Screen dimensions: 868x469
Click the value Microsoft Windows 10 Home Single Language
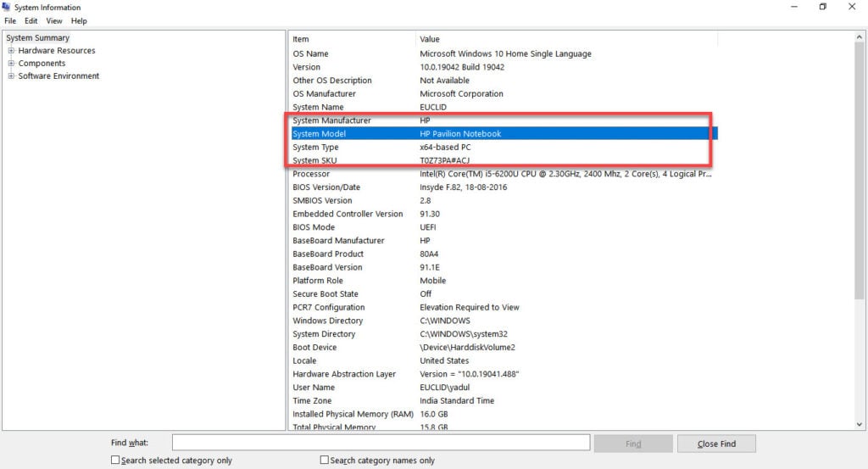(505, 53)
